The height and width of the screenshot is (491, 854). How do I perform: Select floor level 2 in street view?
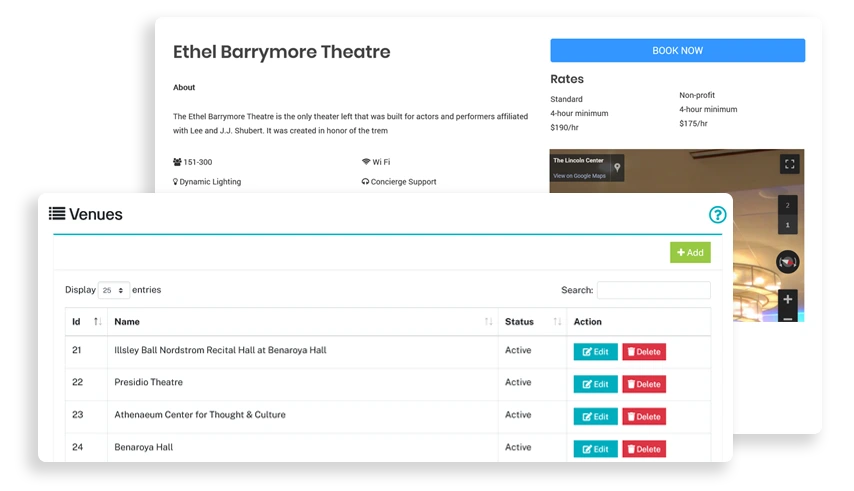[x=788, y=205]
